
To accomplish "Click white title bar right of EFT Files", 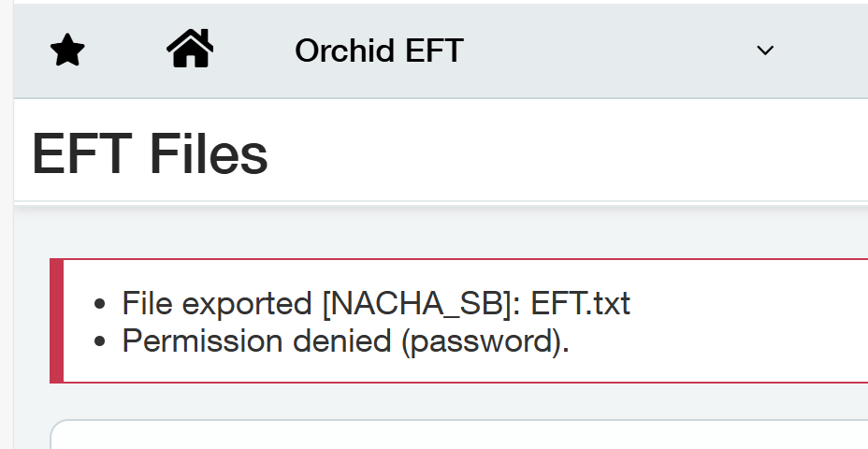I will pyautogui.click(x=580, y=154).
